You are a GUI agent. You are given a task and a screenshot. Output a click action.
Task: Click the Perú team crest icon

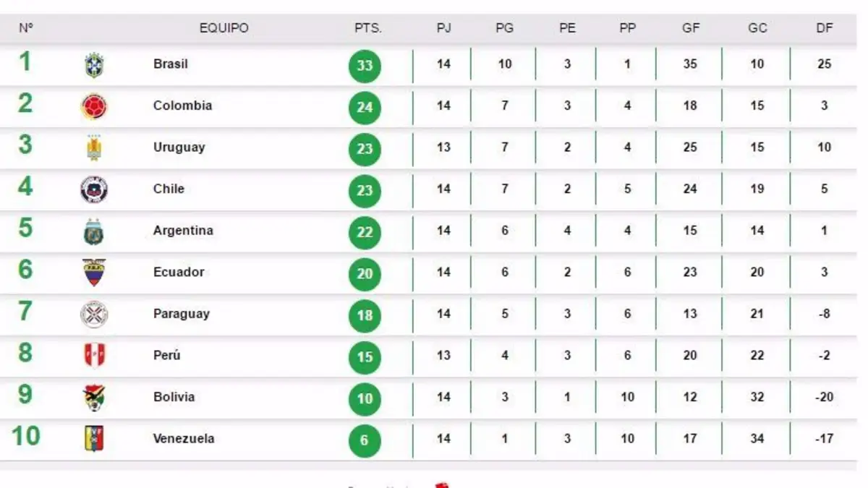click(x=94, y=356)
